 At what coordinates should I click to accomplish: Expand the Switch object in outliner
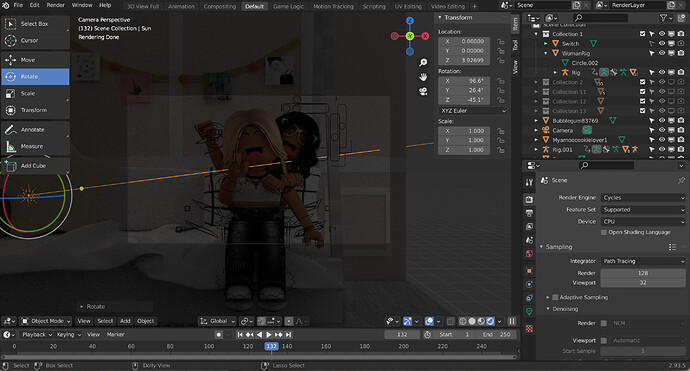(x=546, y=44)
